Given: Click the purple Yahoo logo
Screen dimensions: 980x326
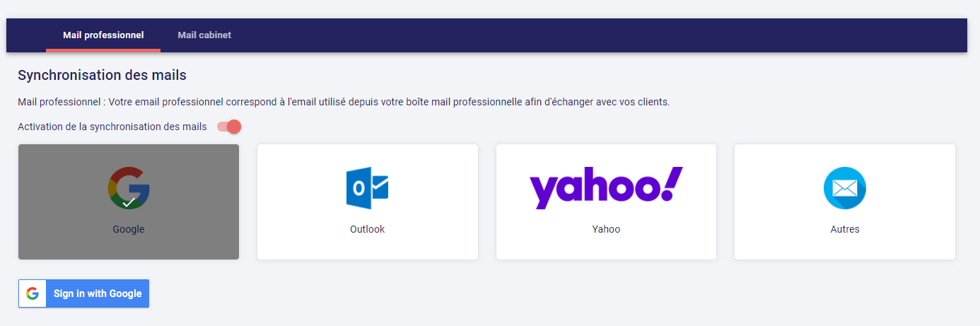Looking at the screenshot, I should (x=606, y=187).
